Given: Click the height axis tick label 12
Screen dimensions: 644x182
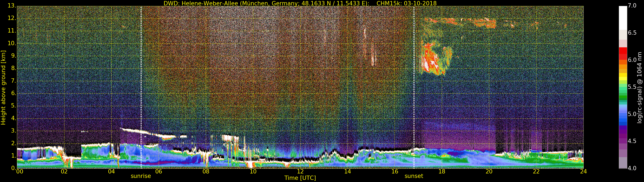Looking at the screenshot, I should (12, 18).
